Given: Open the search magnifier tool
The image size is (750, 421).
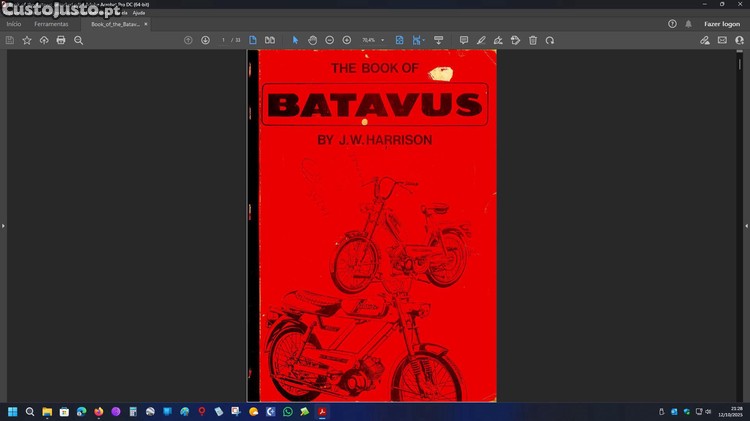Looking at the screenshot, I should pyautogui.click(x=79, y=40).
